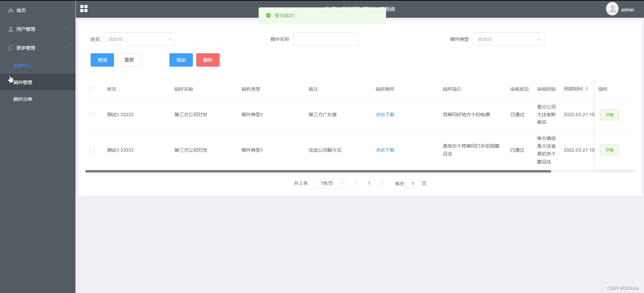This screenshot has height=293, width=644.
Task: Click the admin username text
Action: pos(627,10)
